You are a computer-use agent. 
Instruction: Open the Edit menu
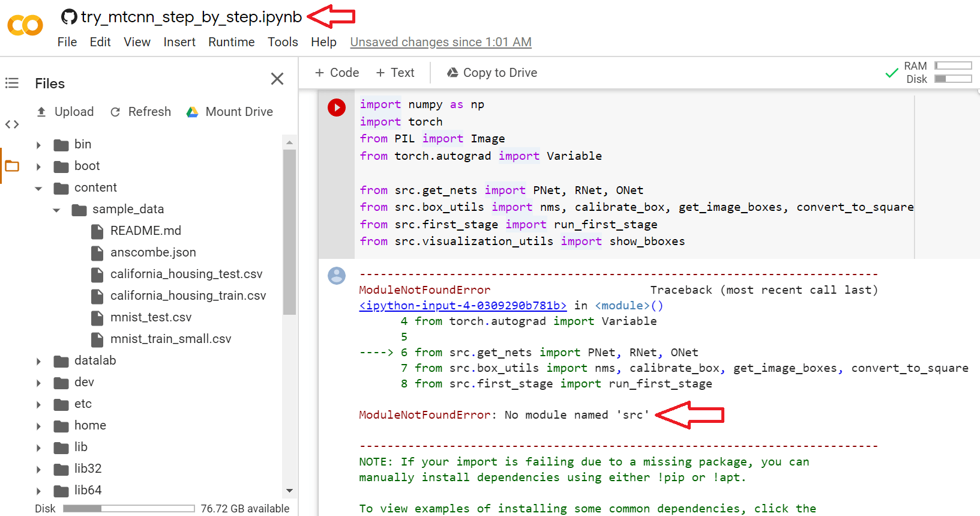100,42
